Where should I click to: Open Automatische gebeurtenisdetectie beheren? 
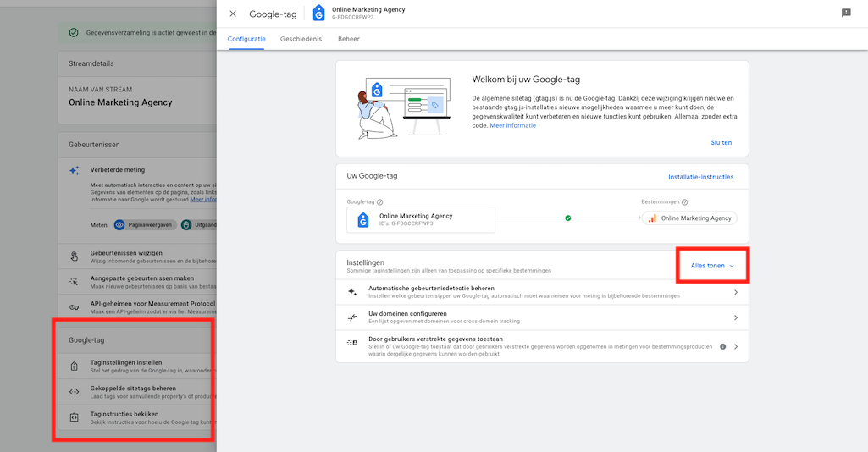[x=542, y=292]
